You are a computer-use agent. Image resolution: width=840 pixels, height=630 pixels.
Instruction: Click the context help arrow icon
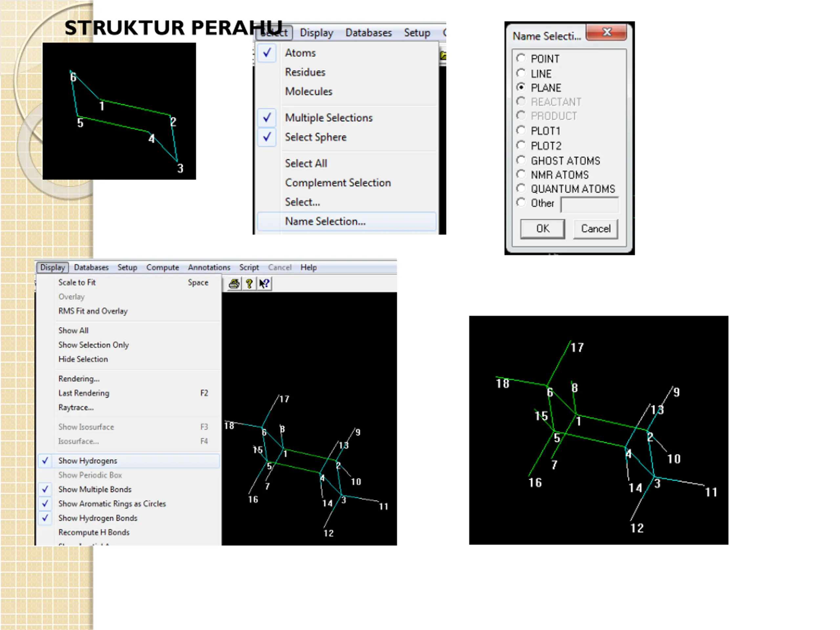point(264,283)
